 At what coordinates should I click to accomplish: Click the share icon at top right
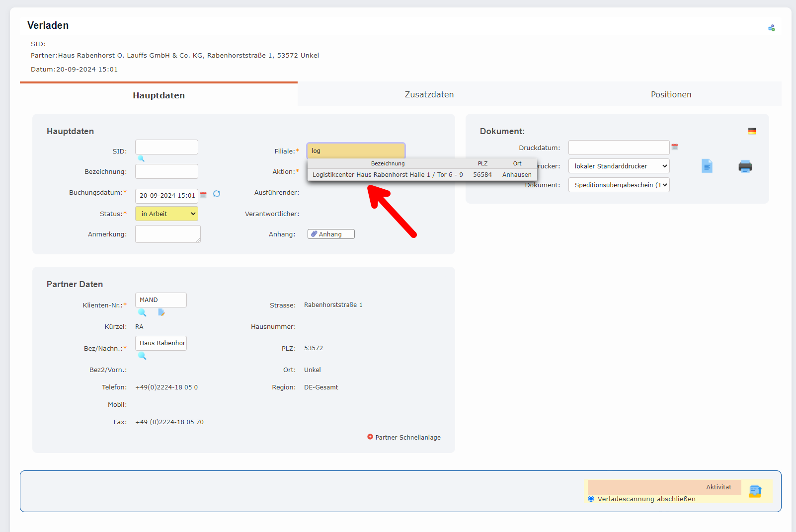pyautogui.click(x=771, y=28)
